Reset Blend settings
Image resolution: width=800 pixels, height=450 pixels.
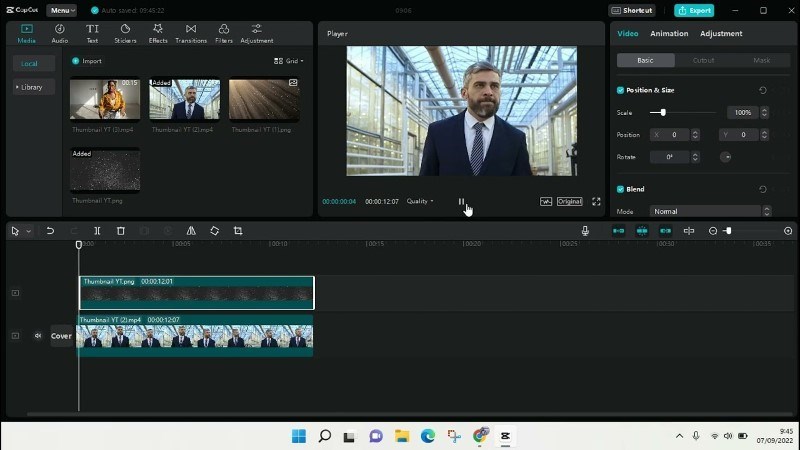(x=763, y=189)
